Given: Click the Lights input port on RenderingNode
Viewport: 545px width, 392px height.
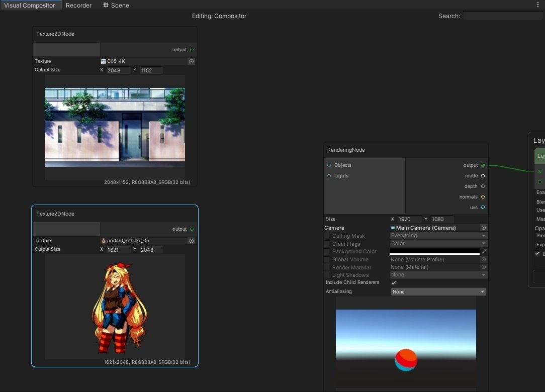Looking at the screenshot, I should tap(329, 176).
